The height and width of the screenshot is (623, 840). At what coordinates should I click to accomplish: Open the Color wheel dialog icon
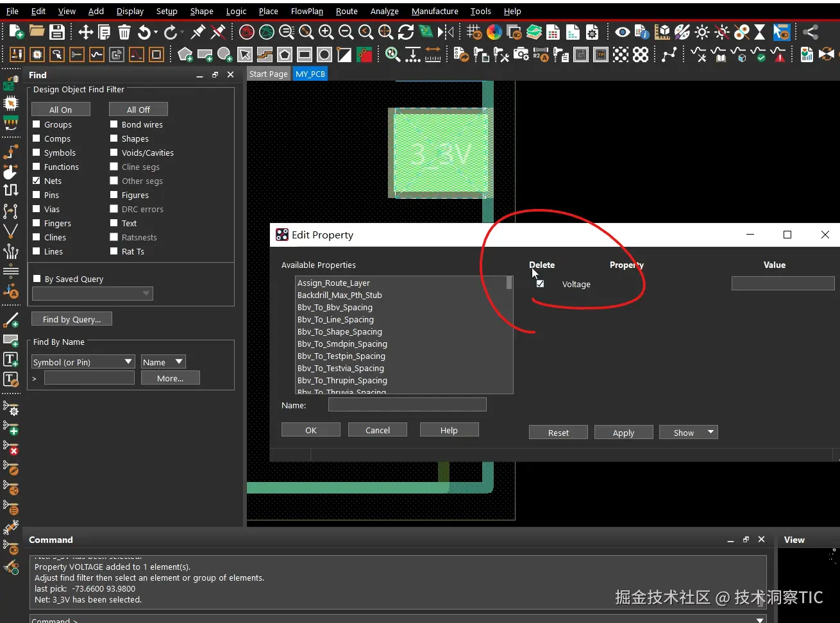(494, 32)
